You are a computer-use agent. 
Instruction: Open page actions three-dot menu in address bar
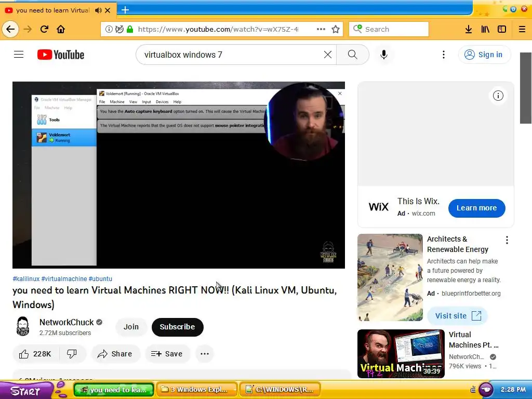pos(321,29)
